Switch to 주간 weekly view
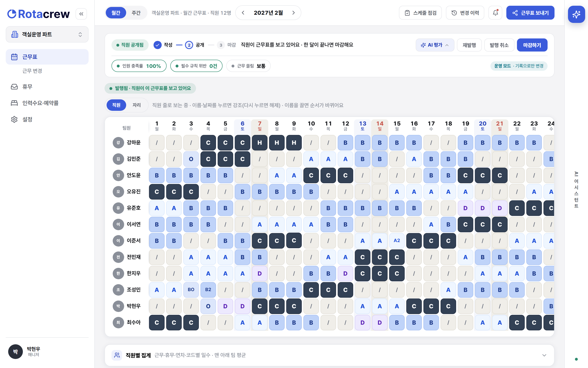Screen dimensions: 588x368 coord(136,13)
